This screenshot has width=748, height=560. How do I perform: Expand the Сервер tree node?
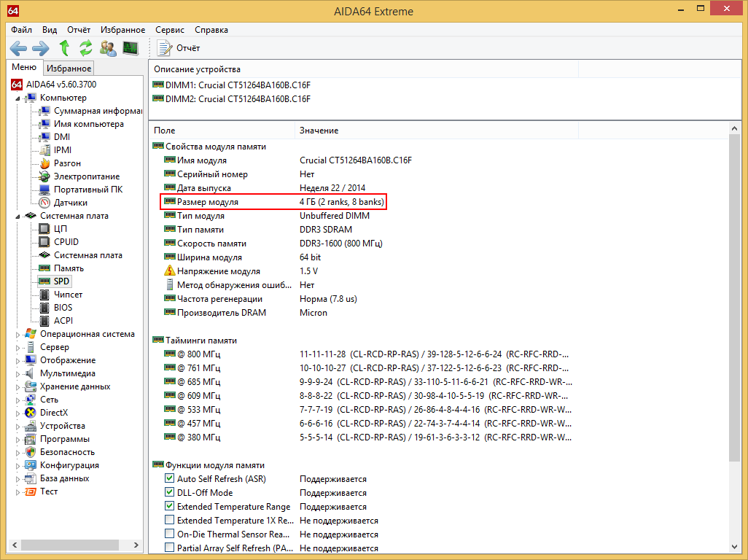[17, 348]
